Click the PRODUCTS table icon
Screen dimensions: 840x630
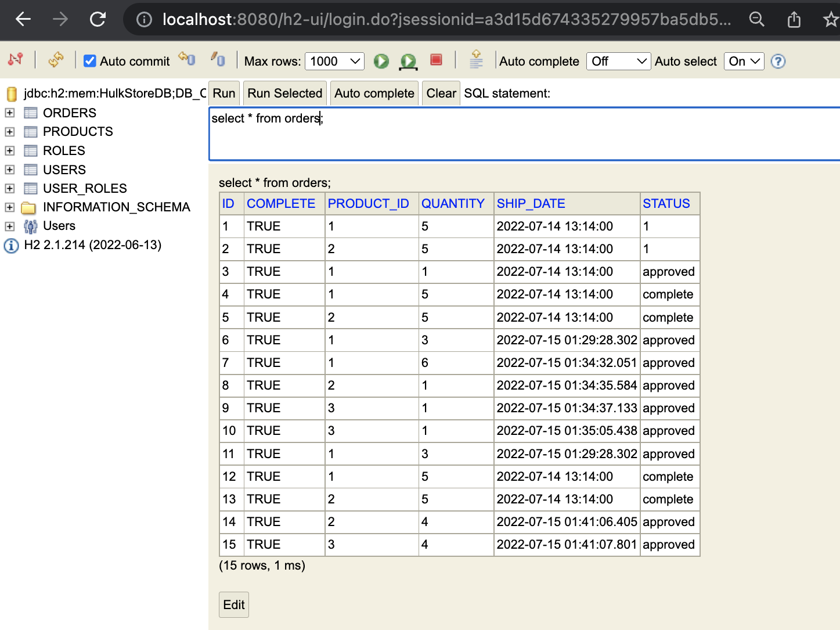pos(31,132)
